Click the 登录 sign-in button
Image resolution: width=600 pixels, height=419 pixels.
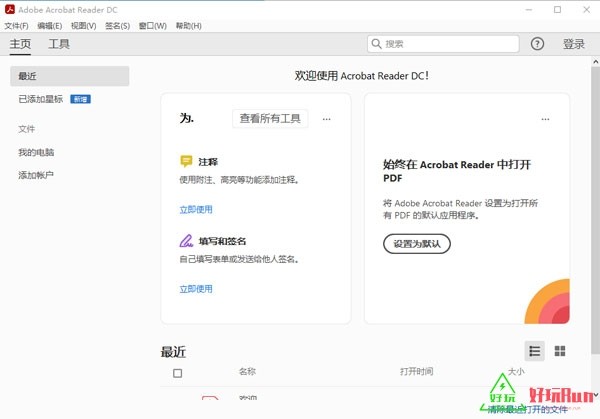pos(574,44)
